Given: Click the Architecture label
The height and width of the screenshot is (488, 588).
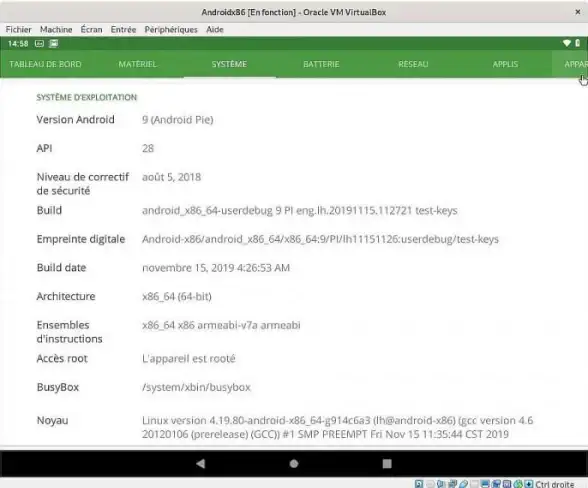Looking at the screenshot, I should click(66, 296).
